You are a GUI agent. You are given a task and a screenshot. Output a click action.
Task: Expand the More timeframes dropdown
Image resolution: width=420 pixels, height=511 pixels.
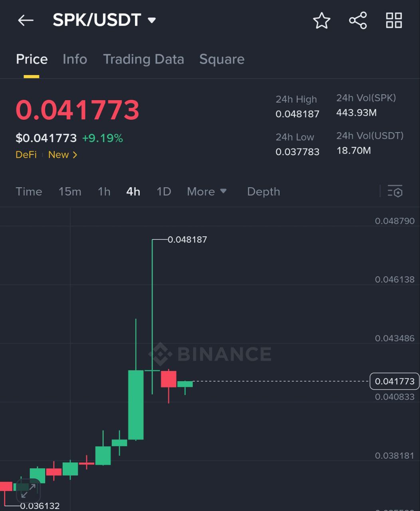click(207, 192)
